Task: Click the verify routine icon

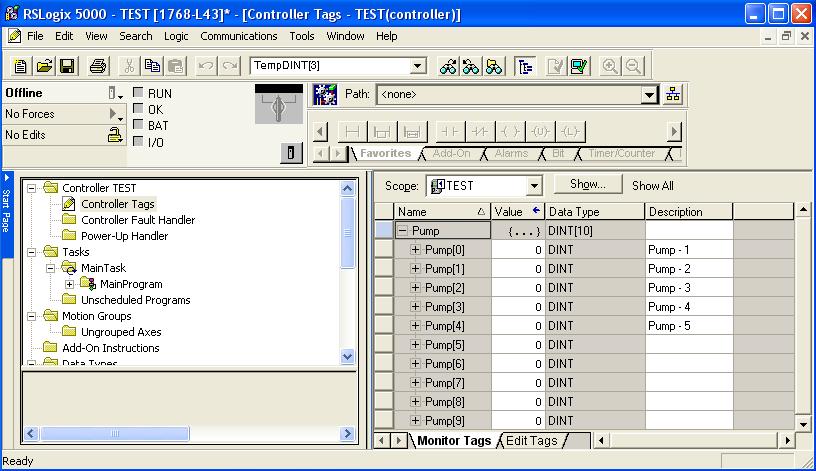Action: click(556, 66)
